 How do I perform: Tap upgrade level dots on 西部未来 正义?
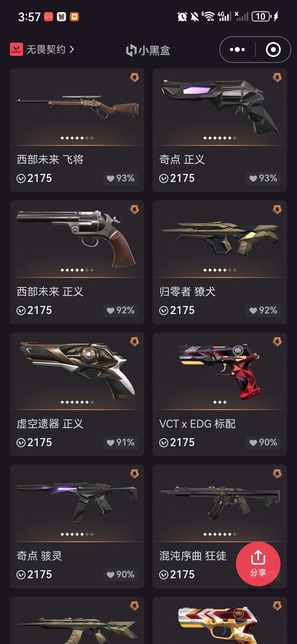[77, 270]
